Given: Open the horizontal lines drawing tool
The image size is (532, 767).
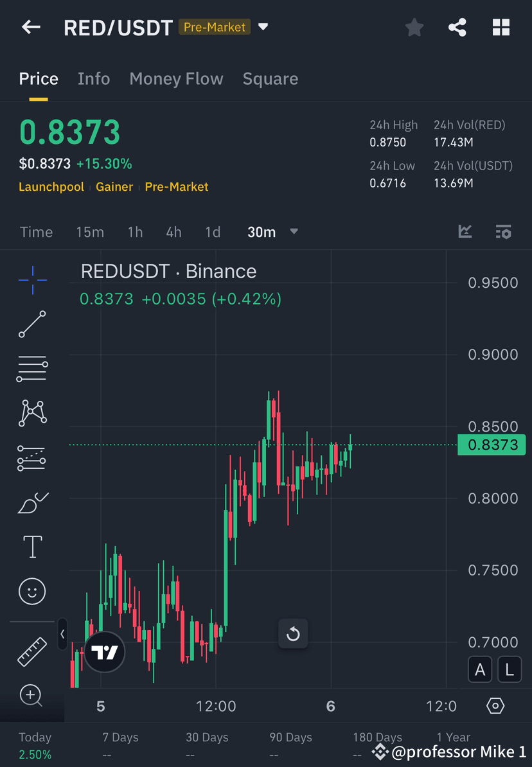Looking at the screenshot, I should [32, 369].
